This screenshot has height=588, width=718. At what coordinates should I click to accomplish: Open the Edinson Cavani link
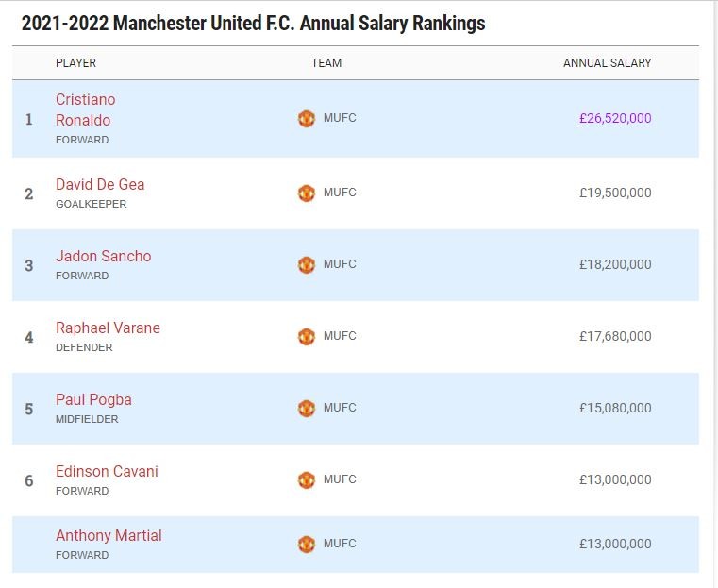pyautogui.click(x=107, y=471)
